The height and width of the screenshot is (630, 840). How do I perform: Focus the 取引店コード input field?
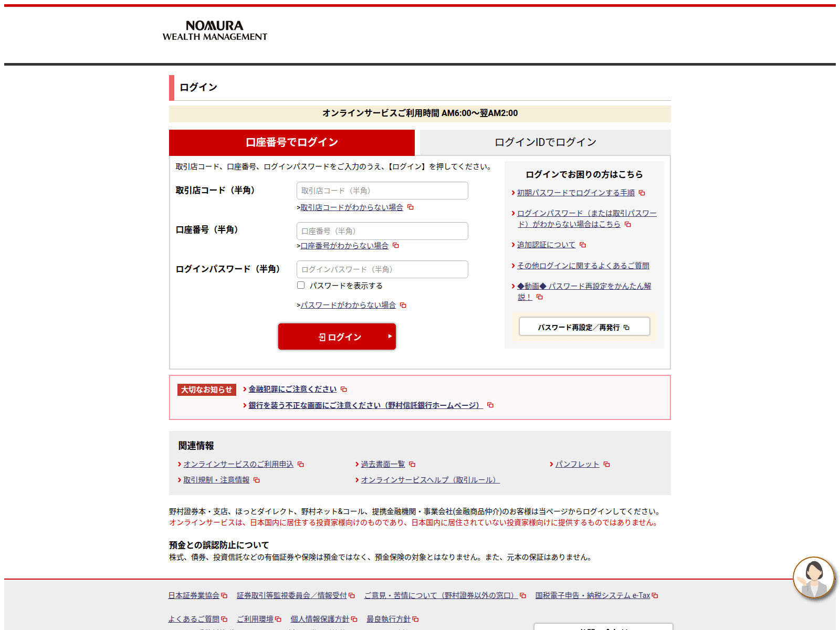(382, 191)
